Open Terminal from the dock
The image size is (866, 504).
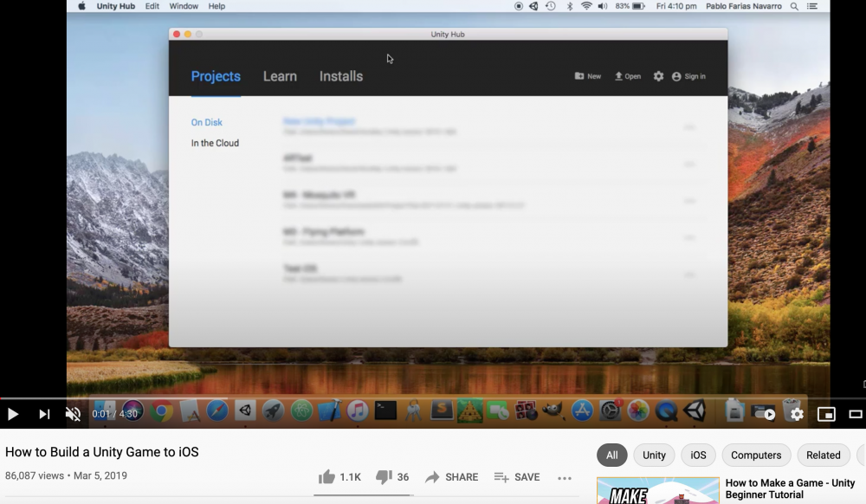pos(385,410)
